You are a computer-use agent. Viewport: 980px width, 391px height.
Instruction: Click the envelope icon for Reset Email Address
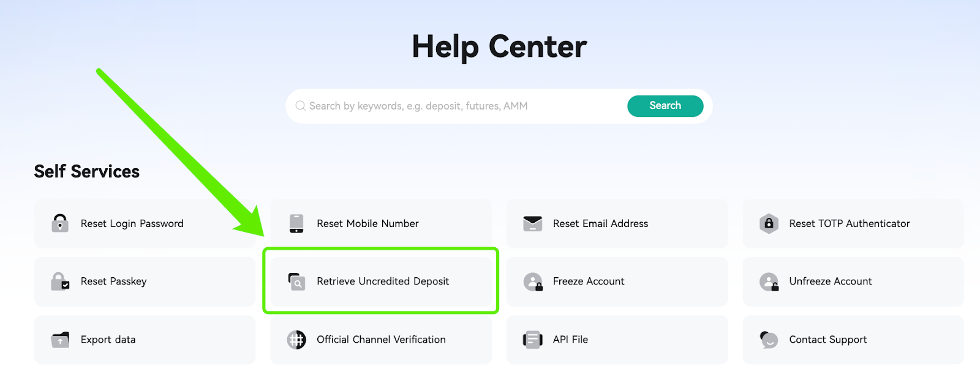[533, 223]
